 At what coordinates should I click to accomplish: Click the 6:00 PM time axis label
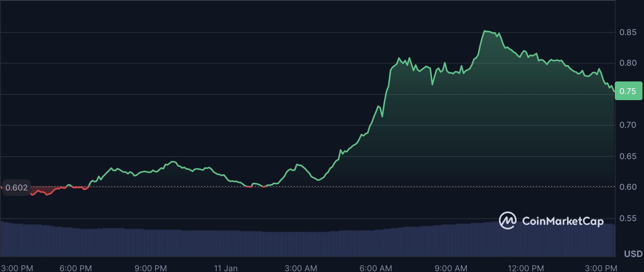coord(76,268)
